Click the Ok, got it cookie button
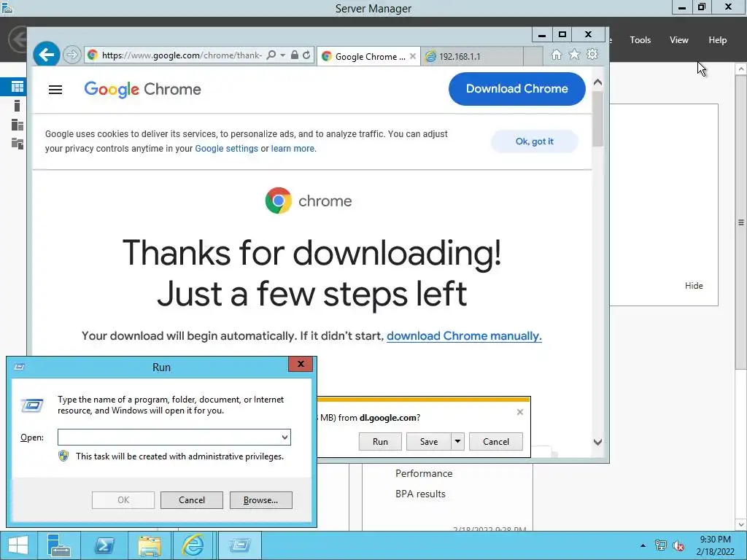The image size is (747, 560). click(535, 141)
